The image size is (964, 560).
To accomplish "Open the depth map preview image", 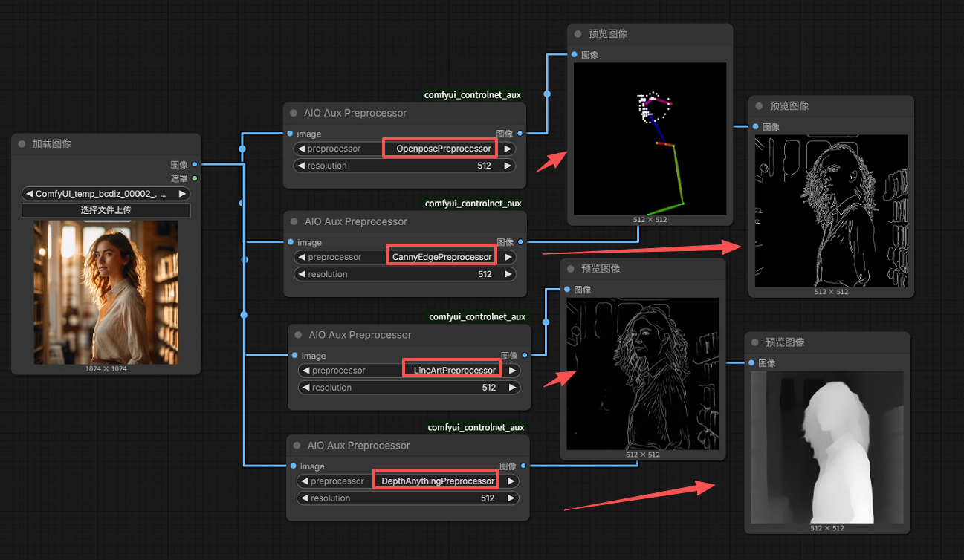I will [x=826, y=448].
